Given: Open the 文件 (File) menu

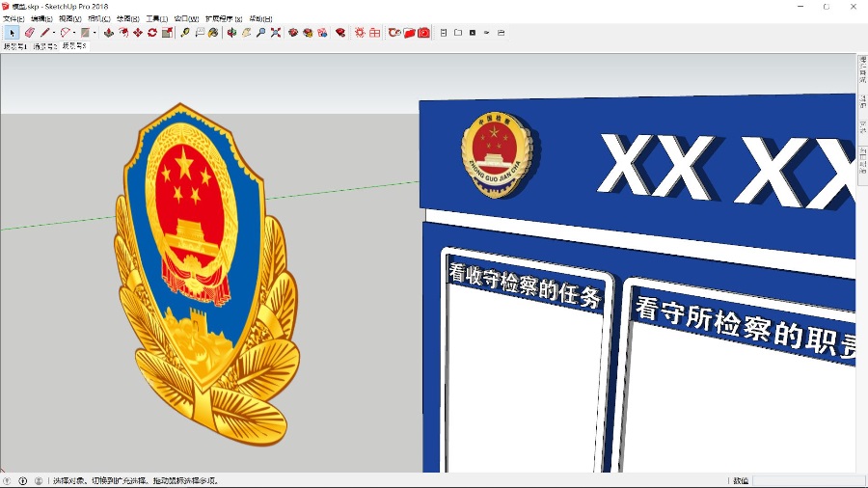Looking at the screenshot, I should [14, 19].
